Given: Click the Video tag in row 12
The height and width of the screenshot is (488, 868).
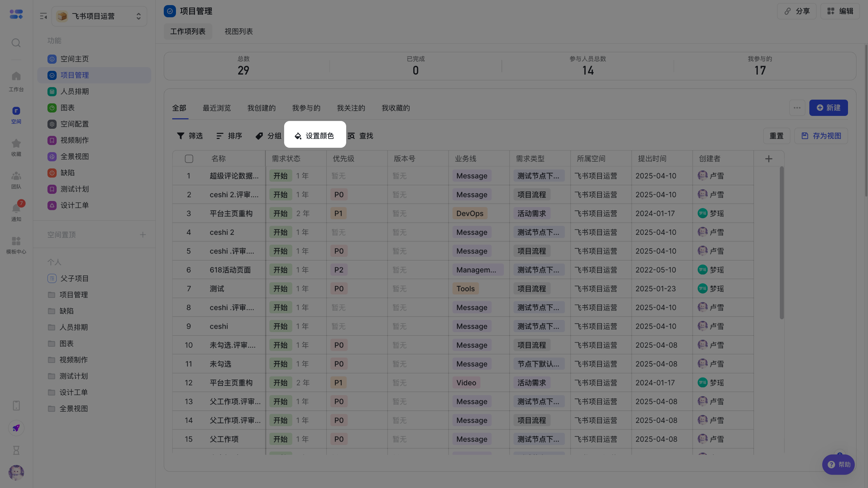Looking at the screenshot, I should tap(466, 383).
